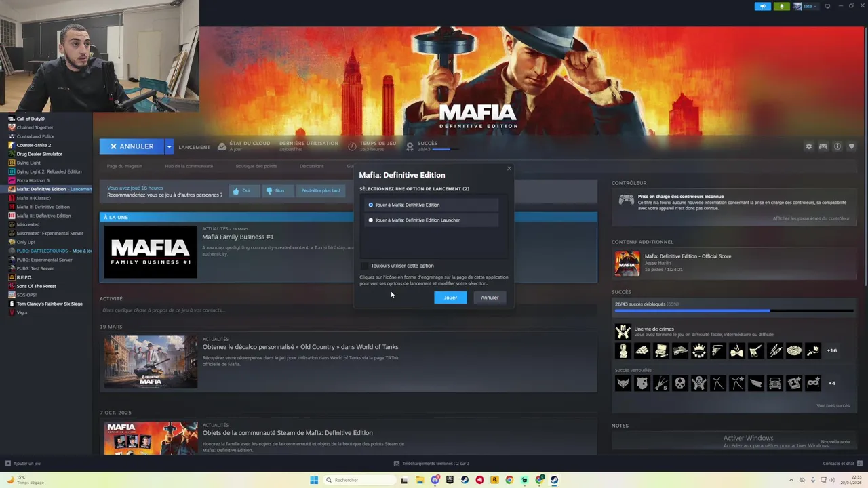This screenshot has height=488, width=868.
Task: Click the blue ANNULER launch button
Action: [x=132, y=146]
